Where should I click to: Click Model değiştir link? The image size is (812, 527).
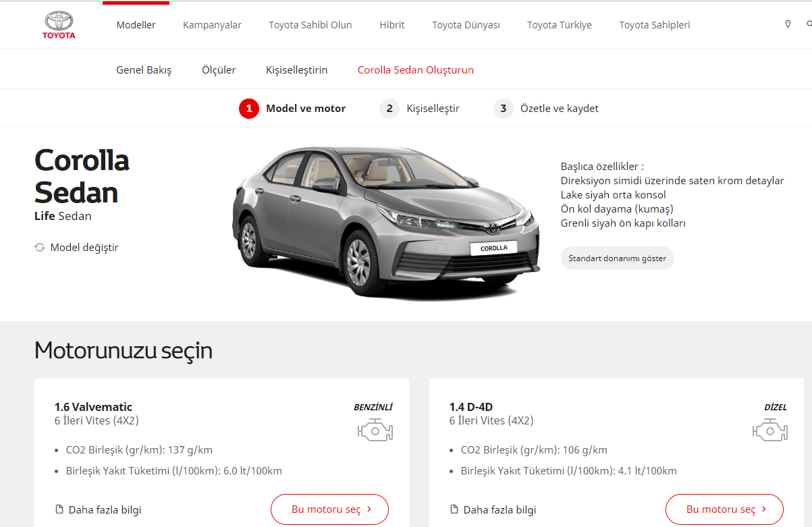click(x=84, y=248)
